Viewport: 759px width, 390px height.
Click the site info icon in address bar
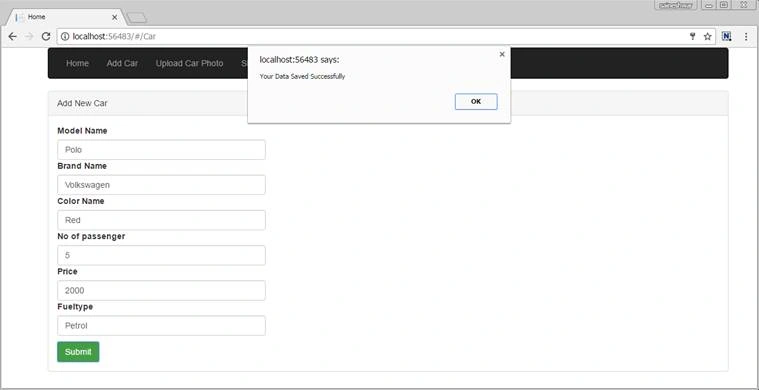click(x=65, y=36)
